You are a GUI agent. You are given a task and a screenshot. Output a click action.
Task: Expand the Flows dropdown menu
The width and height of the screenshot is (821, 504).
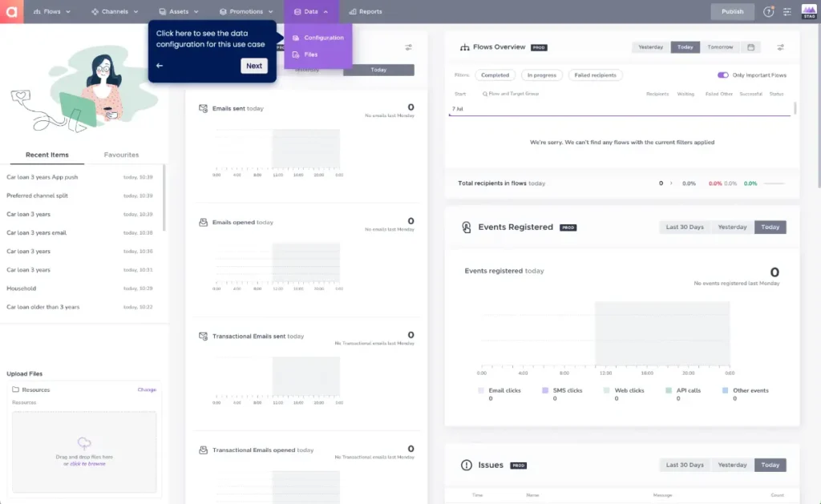52,11
